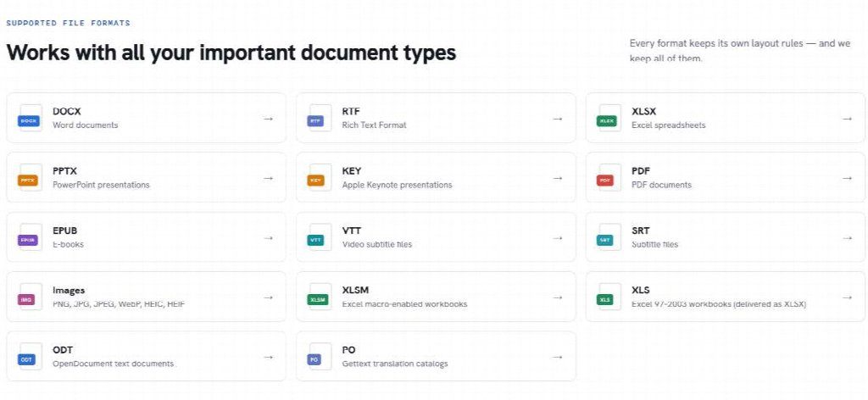Open the KEY format title link
868x400 pixels.
[352, 171]
